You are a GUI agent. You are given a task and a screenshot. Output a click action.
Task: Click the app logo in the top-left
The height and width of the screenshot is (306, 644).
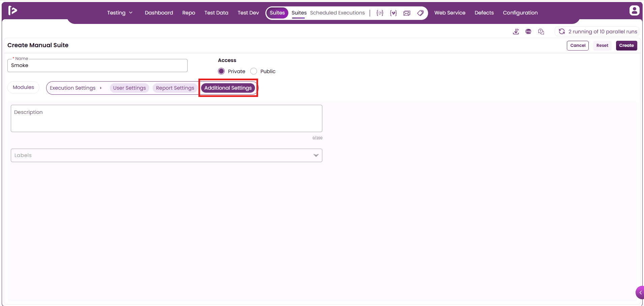(x=12, y=10)
